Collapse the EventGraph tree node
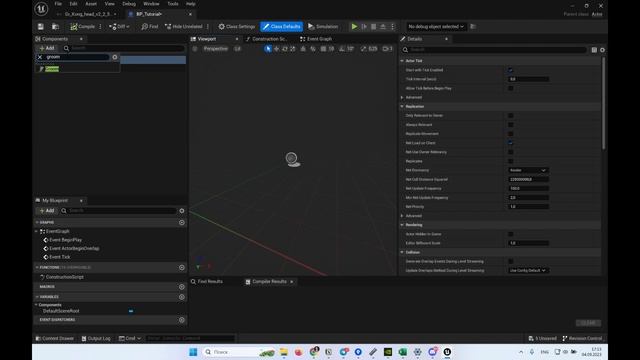Viewport: 640px width, 360px height. [x=36, y=231]
